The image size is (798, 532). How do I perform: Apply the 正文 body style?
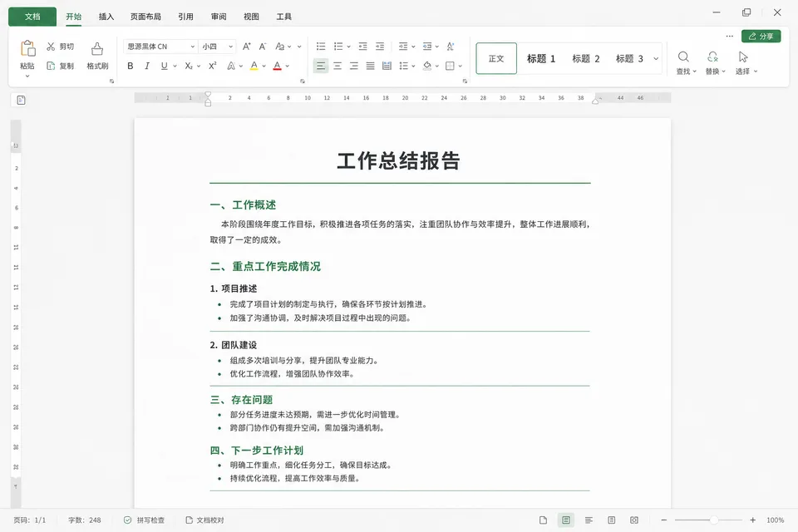496,58
